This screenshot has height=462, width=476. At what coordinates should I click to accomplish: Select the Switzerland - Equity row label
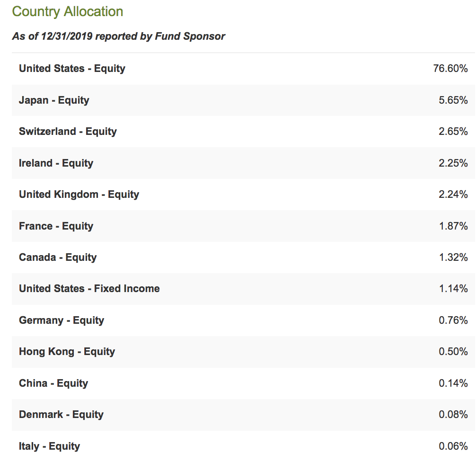point(68,132)
